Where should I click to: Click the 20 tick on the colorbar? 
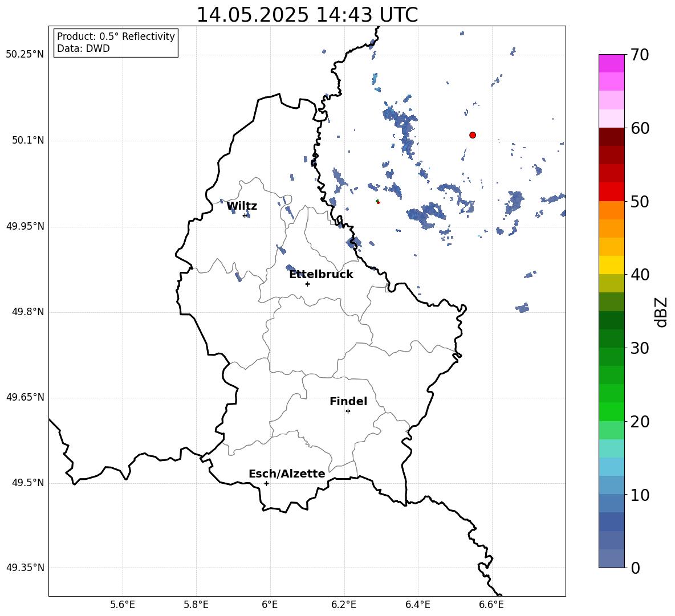click(x=640, y=422)
